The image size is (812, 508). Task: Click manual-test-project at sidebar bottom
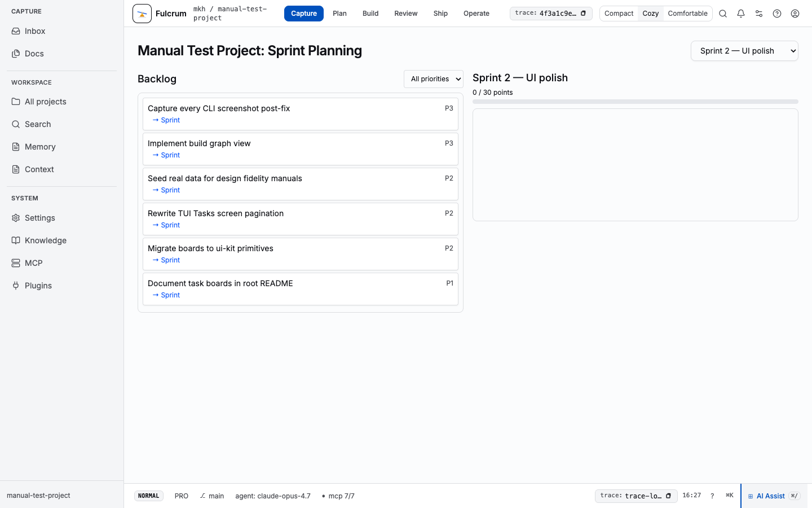pyautogui.click(x=38, y=496)
